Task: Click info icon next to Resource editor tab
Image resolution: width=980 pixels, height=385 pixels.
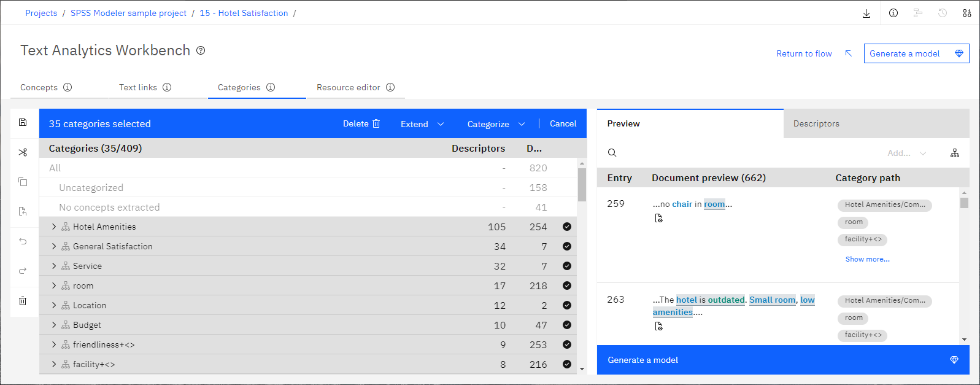Action: pyautogui.click(x=390, y=87)
